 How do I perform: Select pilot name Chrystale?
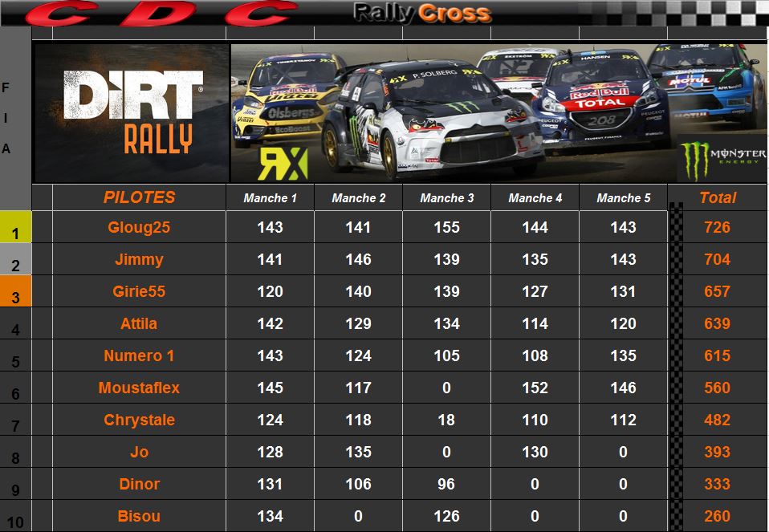[x=140, y=420]
